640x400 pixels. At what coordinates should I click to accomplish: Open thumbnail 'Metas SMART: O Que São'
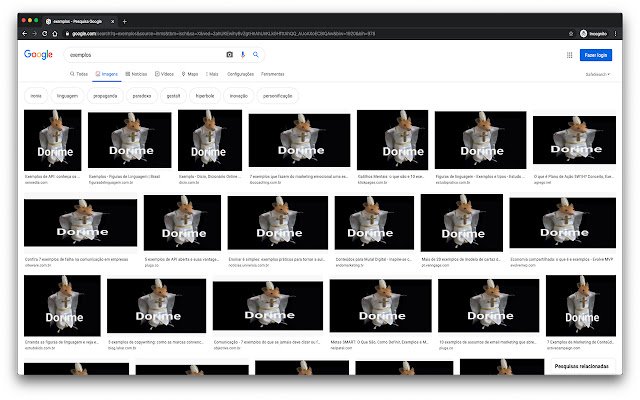tap(380, 306)
